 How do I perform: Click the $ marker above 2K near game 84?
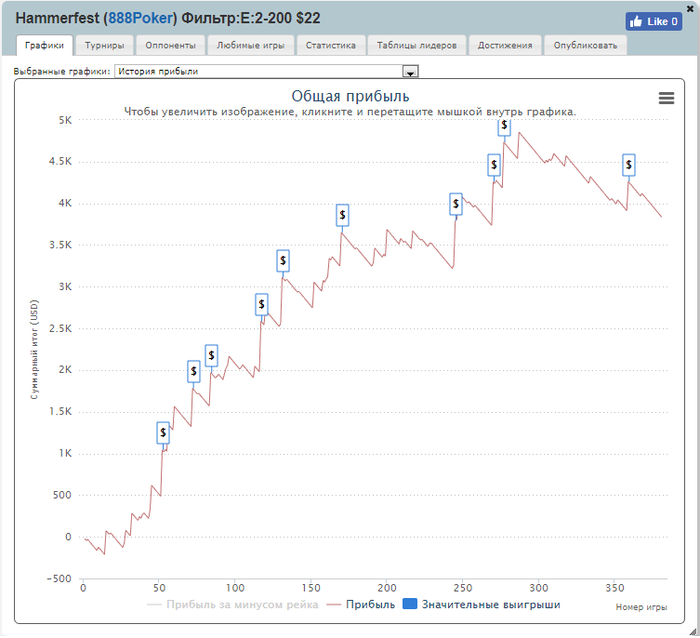tap(211, 355)
